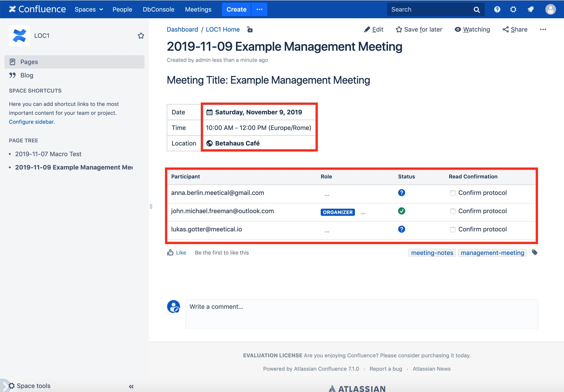
Task: Expand the Spaces dropdown menu
Action: tap(89, 9)
